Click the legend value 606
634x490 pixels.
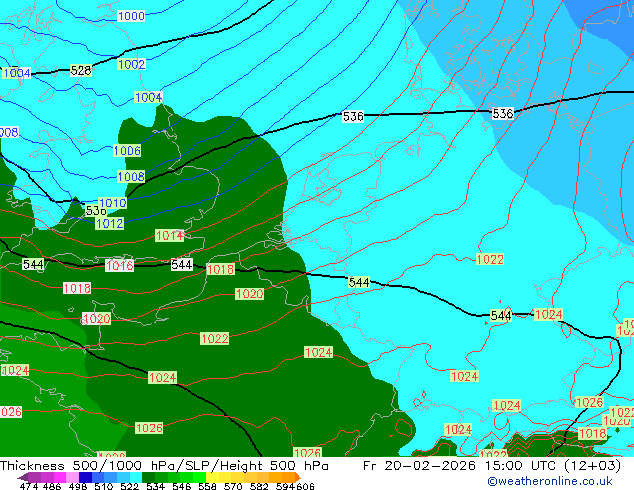click(x=305, y=486)
